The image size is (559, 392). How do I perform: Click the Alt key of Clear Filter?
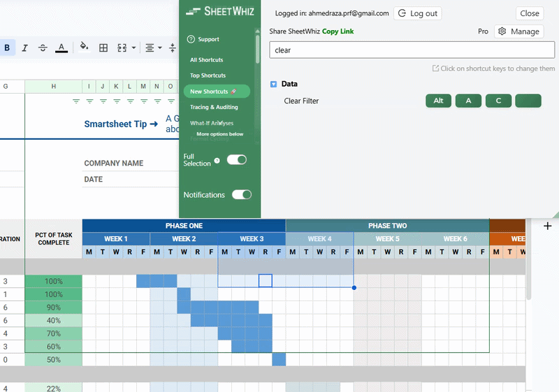(439, 101)
